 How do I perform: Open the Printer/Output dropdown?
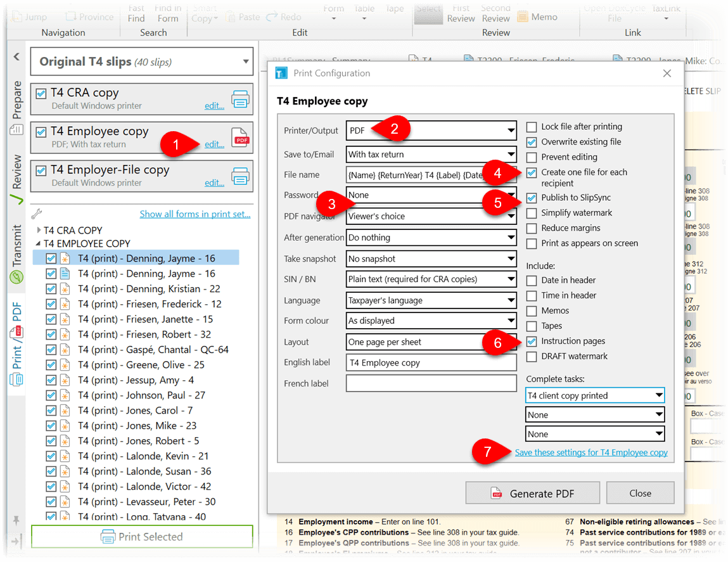[431, 131]
